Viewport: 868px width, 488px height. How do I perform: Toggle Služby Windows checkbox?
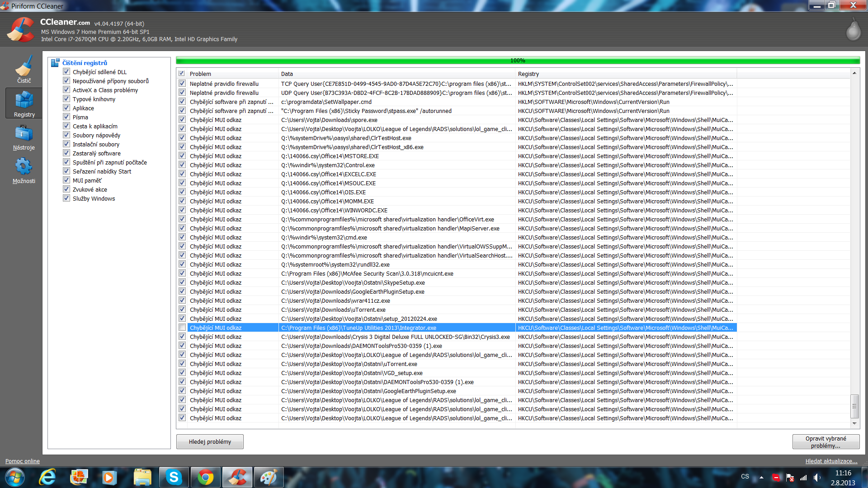coord(66,198)
